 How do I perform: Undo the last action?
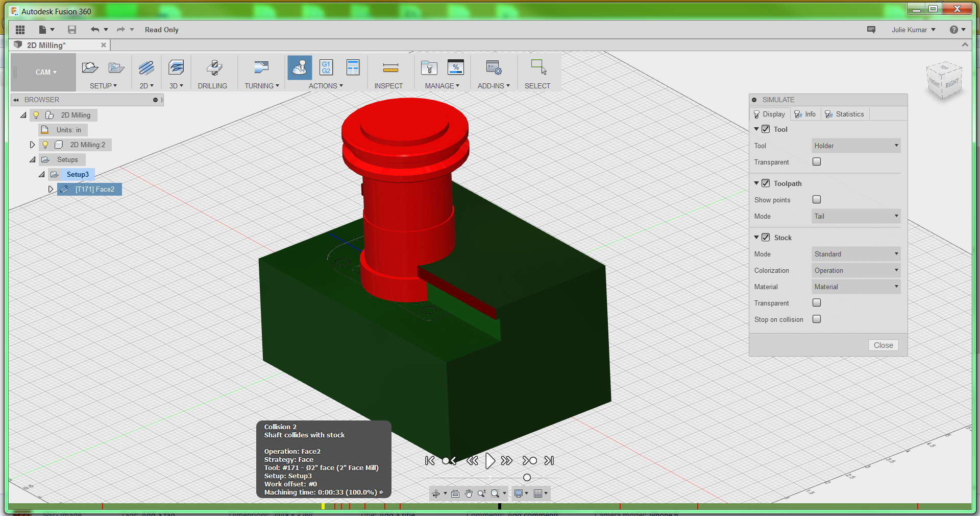tap(95, 30)
